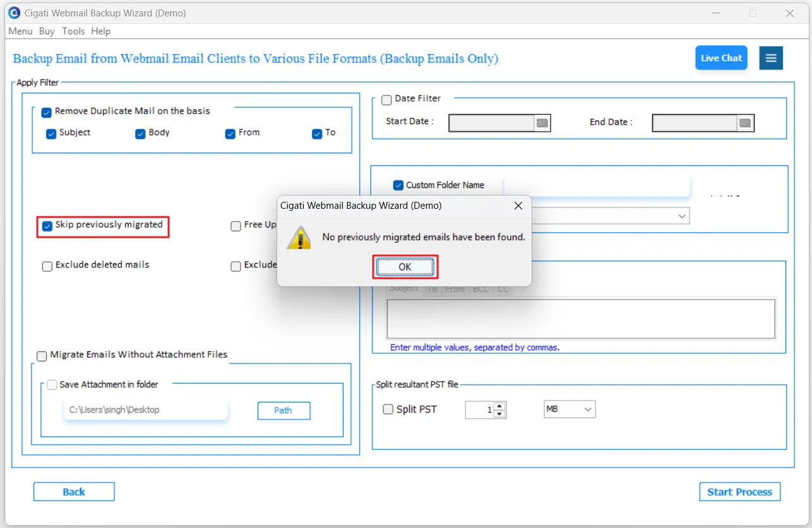The image size is (812, 528).
Task: Minimize the Cigati Webmail Backup window
Action: (x=715, y=13)
